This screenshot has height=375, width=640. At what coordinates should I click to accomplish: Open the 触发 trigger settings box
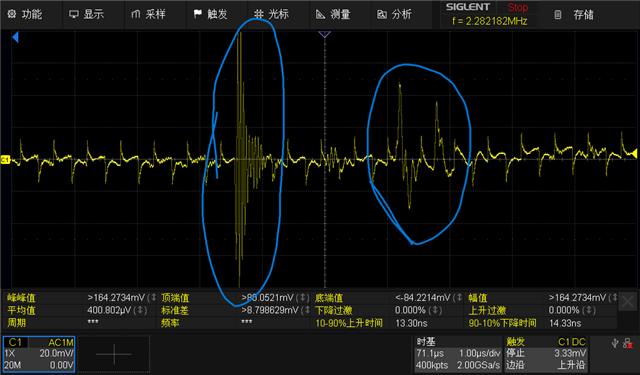pos(547,354)
